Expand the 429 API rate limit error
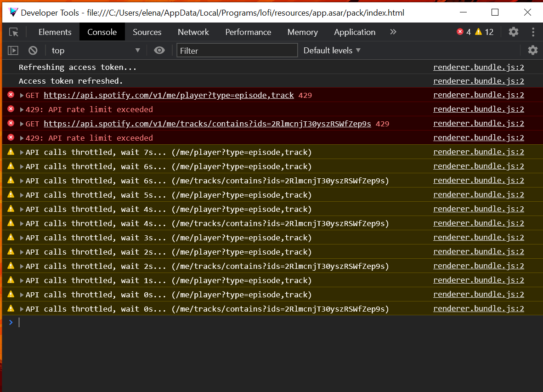This screenshot has height=392, width=543. pyautogui.click(x=21, y=109)
